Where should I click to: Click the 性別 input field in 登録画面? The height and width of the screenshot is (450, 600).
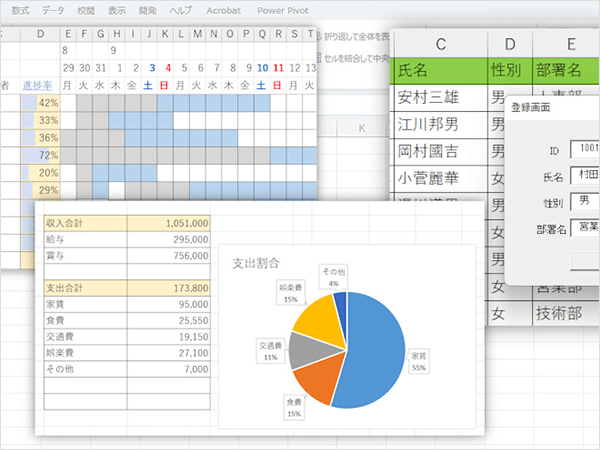pyautogui.click(x=585, y=201)
